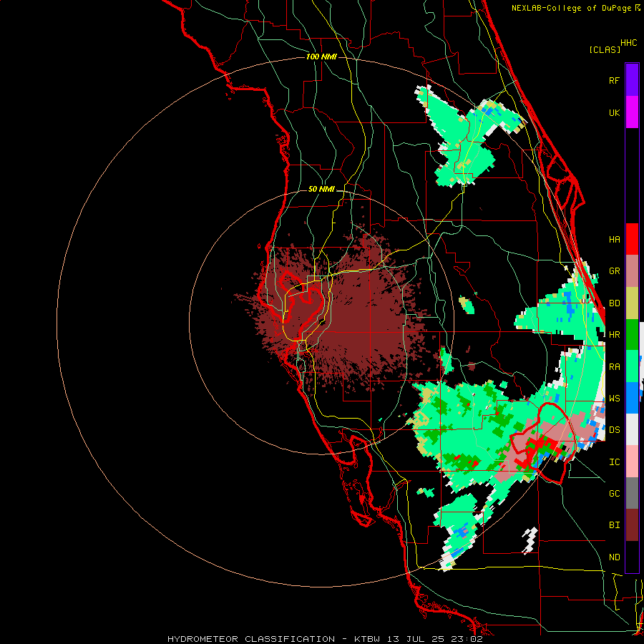Screen dimensions: 644x644
Task: Click the bright red HA legend swatch
Action: (632, 239)
